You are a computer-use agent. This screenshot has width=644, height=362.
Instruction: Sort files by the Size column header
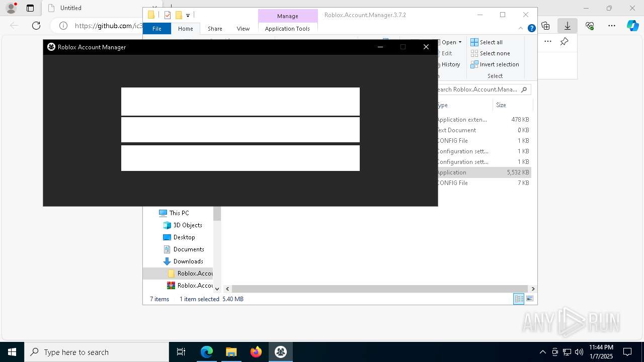(x=512, y=105)
